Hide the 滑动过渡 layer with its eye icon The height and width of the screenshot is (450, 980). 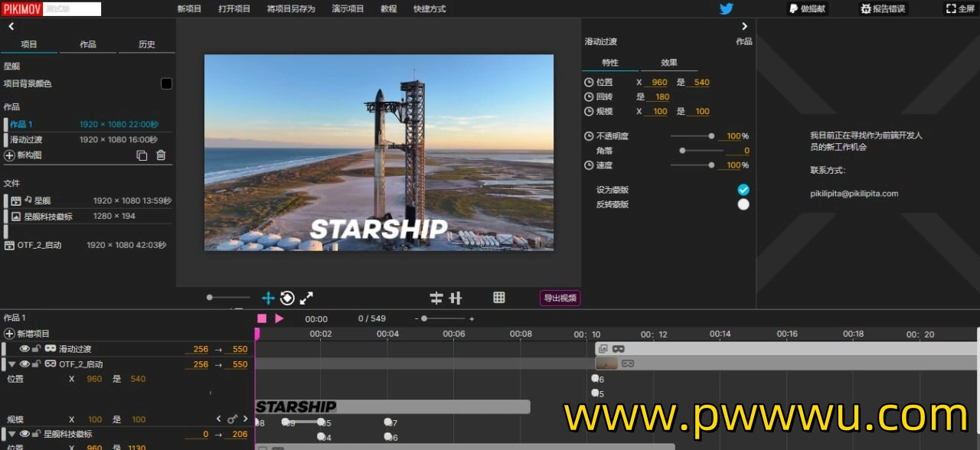click(x=24, y=349)
